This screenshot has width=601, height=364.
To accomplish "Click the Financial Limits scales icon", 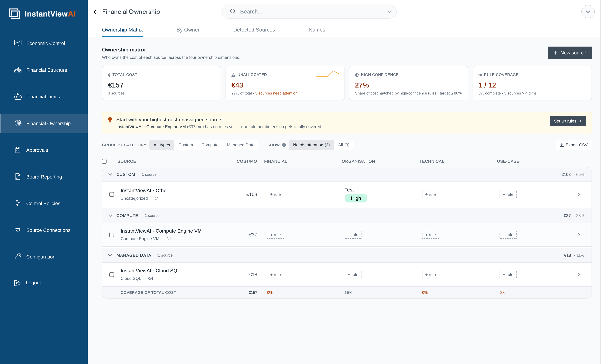I will point(18,96).
